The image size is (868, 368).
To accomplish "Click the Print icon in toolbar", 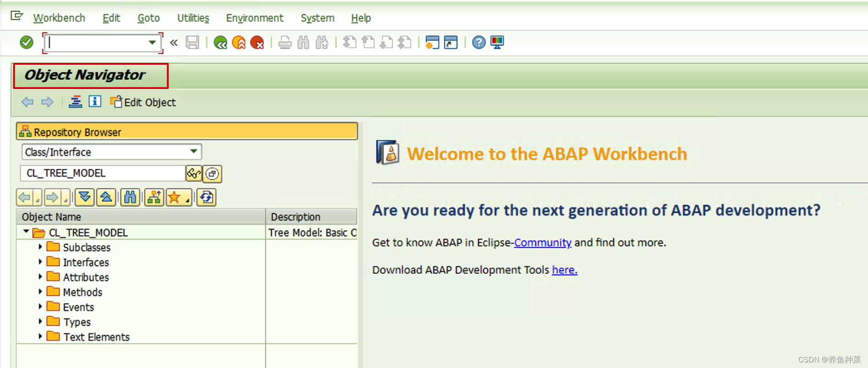I will click(285, 43).
